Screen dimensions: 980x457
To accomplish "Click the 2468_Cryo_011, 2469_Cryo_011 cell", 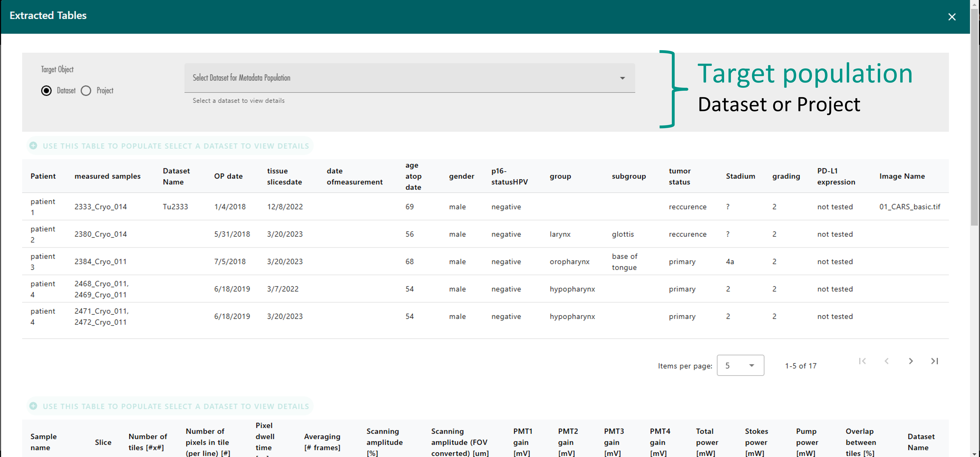I will (x=101, y=289).
